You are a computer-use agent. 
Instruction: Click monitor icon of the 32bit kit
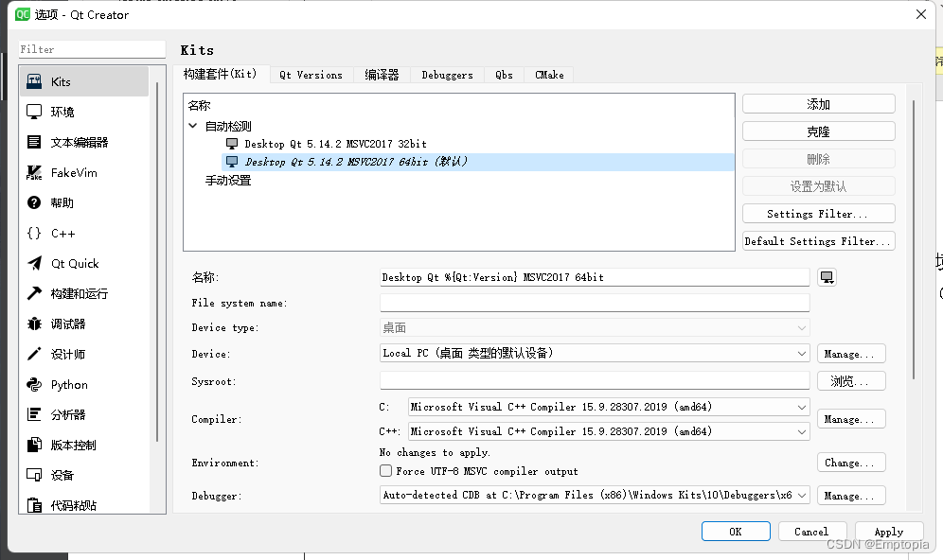232,144
